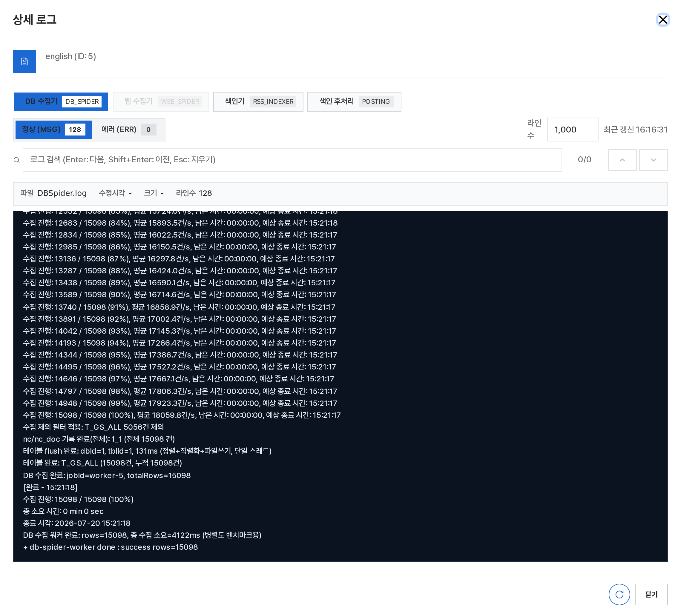Viewport: 681px width, 616px height.
Task: Toggle the 정상 (MSG) log filter
Action: [54, 130]
